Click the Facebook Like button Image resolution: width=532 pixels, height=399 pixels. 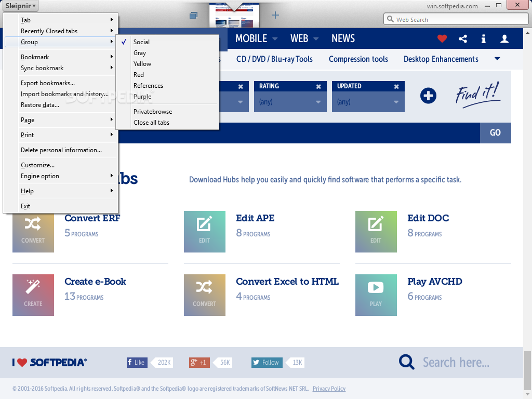[x=137, y=362]
